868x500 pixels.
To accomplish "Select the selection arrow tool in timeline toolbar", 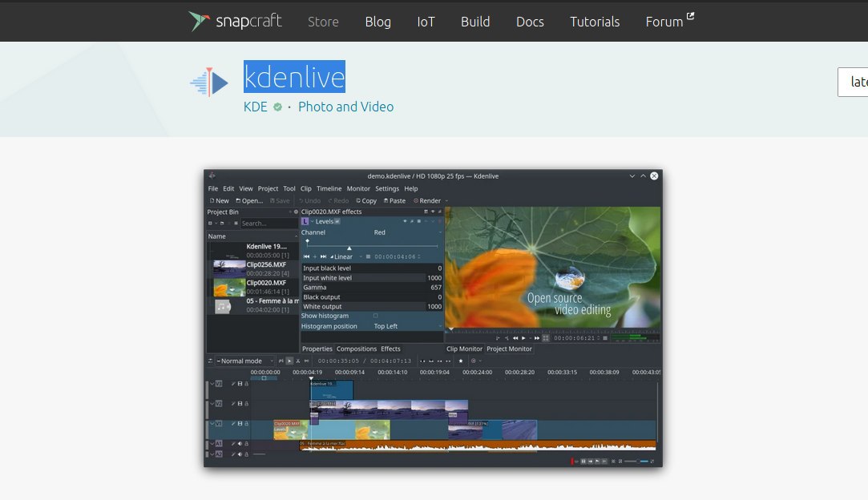I will pos(289,361).
